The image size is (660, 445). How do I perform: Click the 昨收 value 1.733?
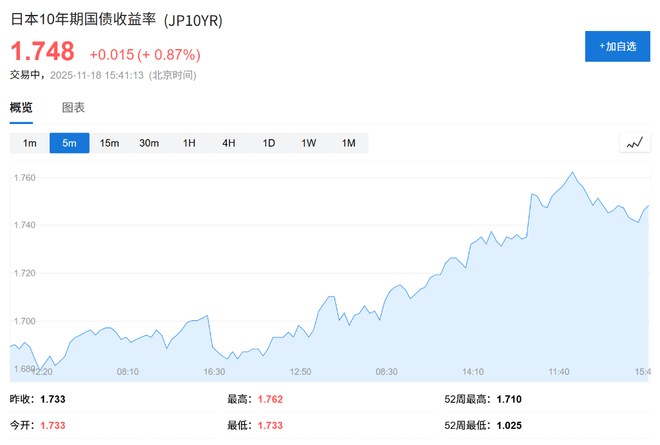pos(55,399)
